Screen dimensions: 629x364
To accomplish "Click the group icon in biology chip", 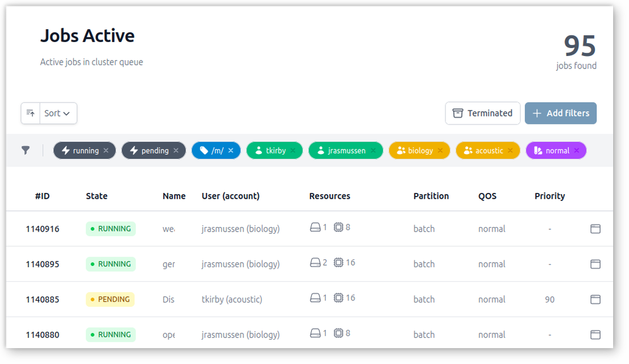I will [401, 151].
